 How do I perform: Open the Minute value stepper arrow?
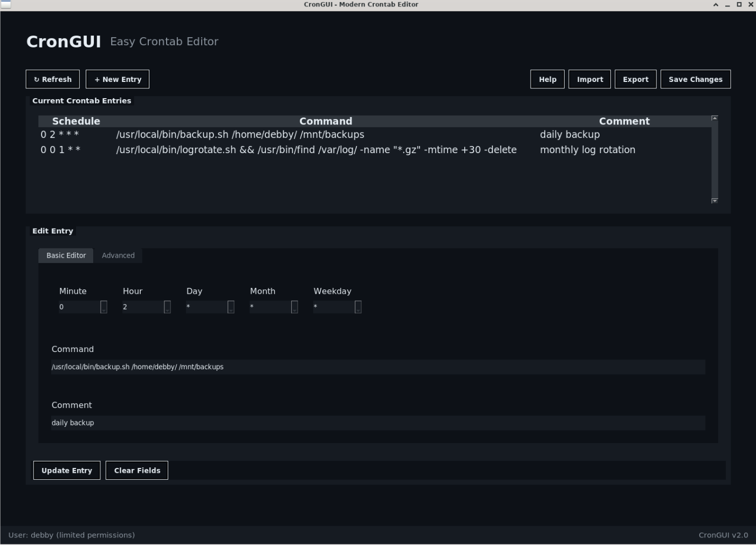point(104,307)
